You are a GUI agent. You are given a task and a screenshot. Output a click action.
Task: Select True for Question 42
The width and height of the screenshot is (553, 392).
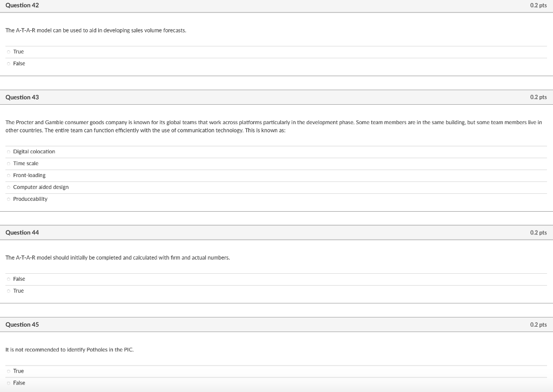pos(9,52)
